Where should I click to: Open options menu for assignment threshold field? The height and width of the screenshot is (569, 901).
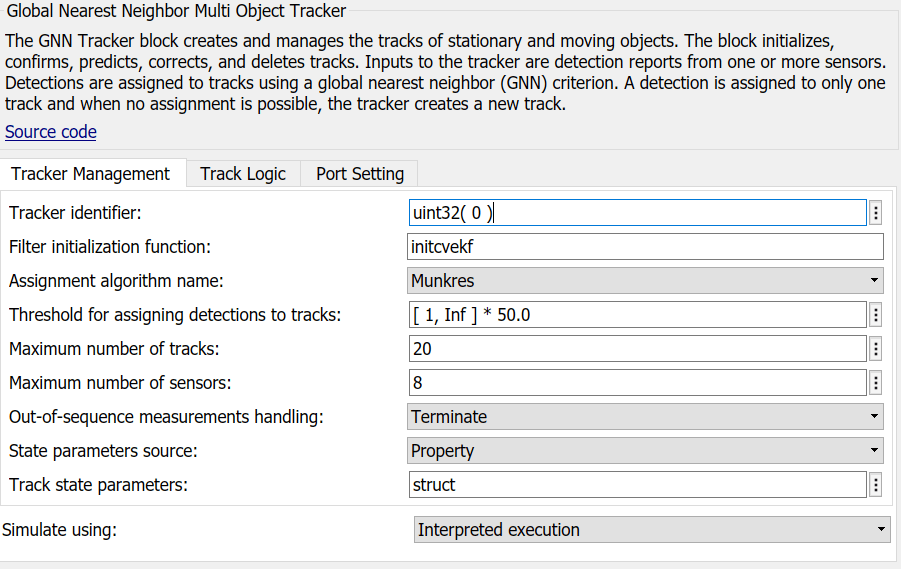[876, 315]
